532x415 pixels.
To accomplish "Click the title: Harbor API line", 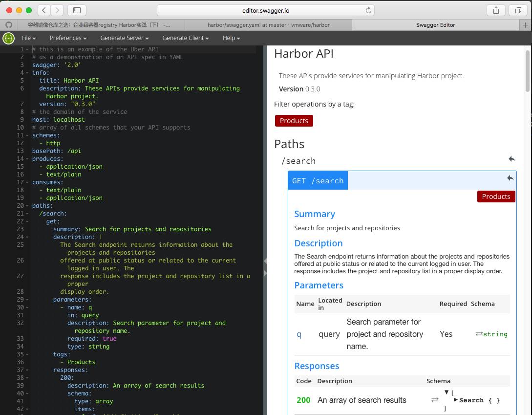I will tap(69, 81).
